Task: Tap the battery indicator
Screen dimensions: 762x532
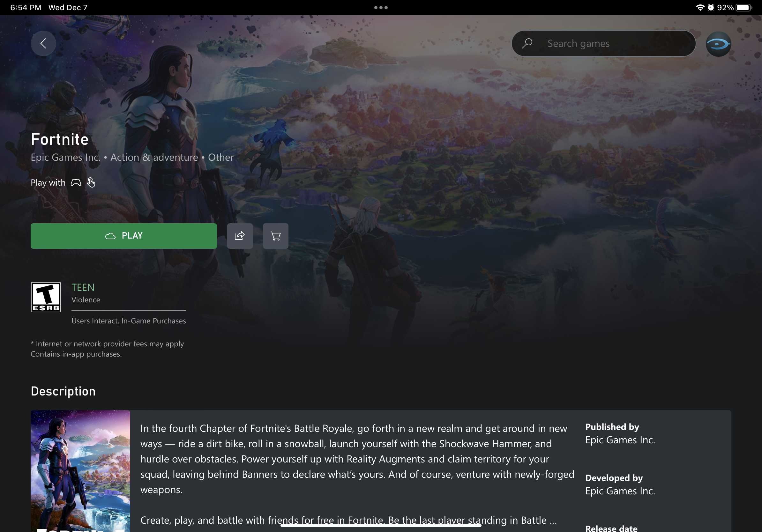Action: [x=744, y=7]
